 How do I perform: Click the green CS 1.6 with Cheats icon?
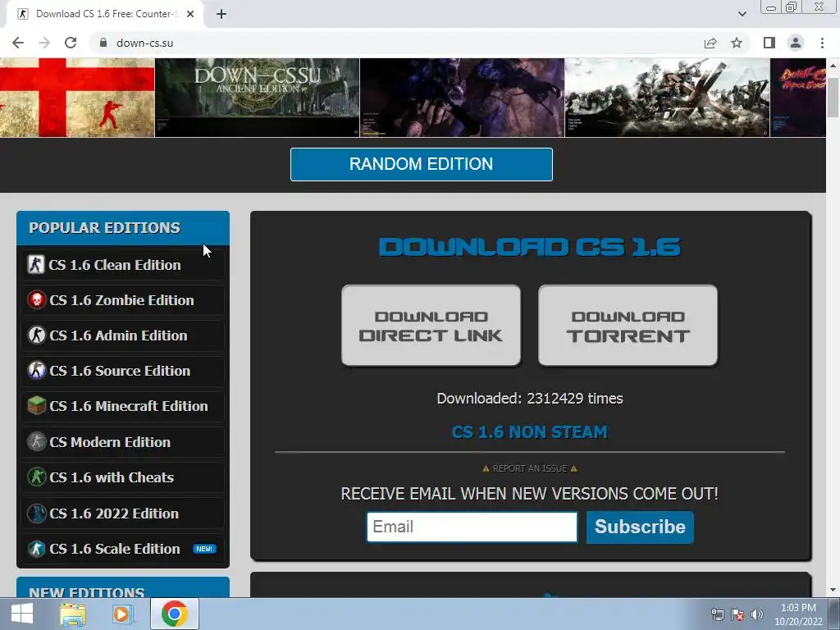(36, 477)
